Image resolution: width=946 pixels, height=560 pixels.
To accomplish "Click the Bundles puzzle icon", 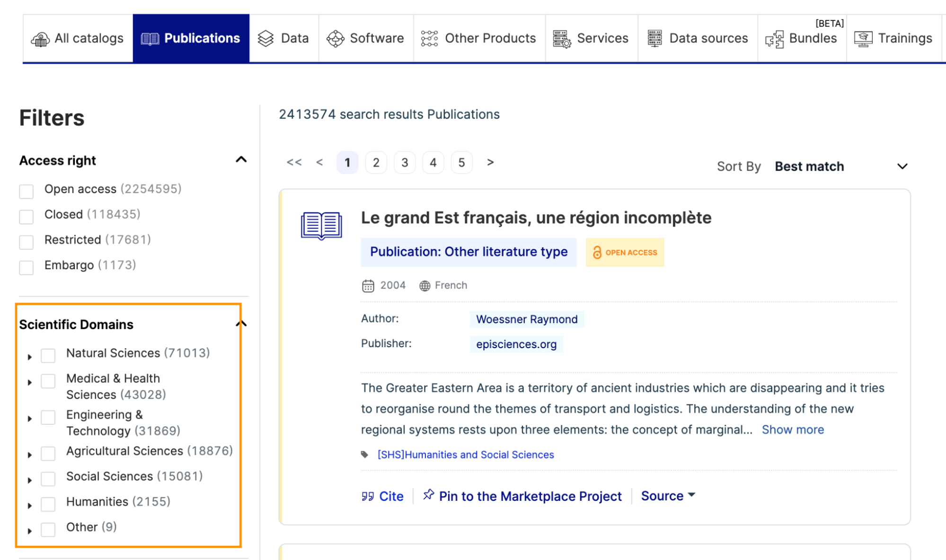I will (775, 40).
